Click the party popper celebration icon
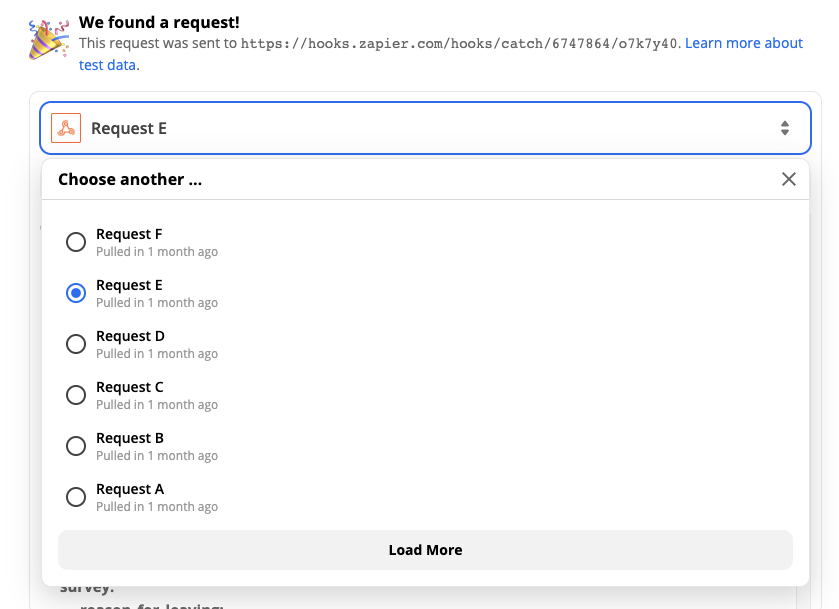The width and height of the screenshot is (839, 609). coord(48,40)
